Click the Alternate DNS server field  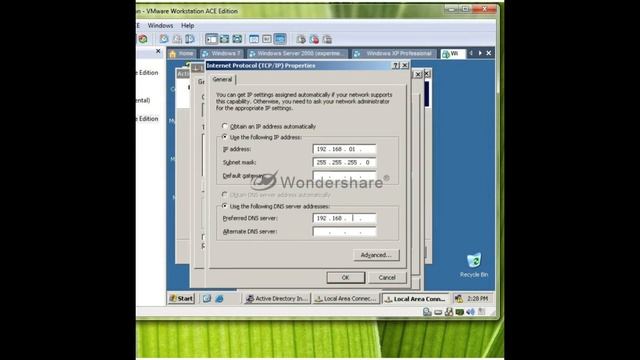pyautogui.click(x=344, y=231)
